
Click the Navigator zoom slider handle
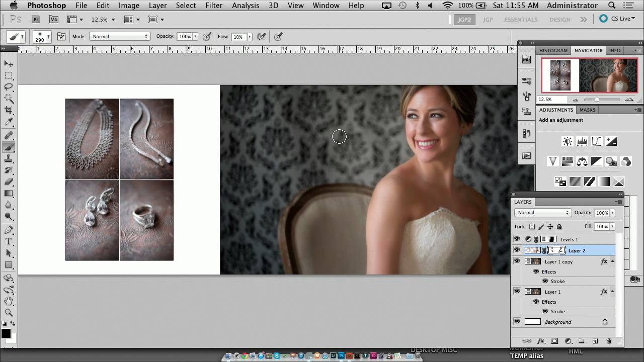point(597,100)
